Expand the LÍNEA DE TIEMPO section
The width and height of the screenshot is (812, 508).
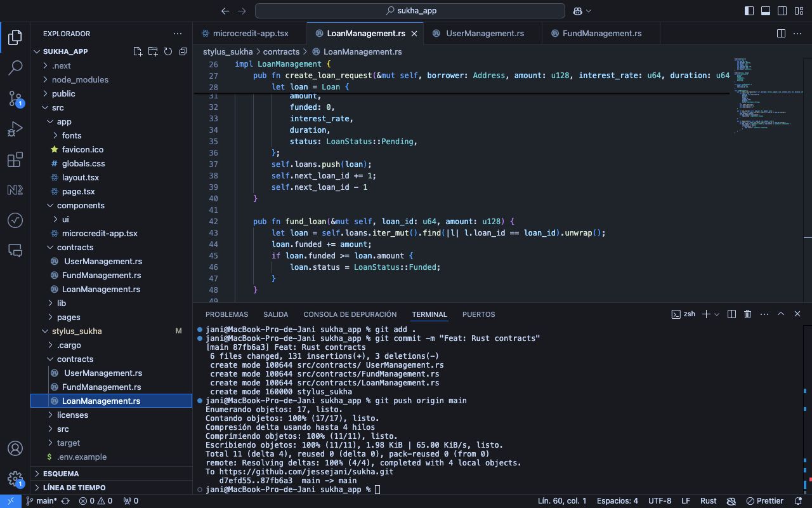tap(111, 488)
